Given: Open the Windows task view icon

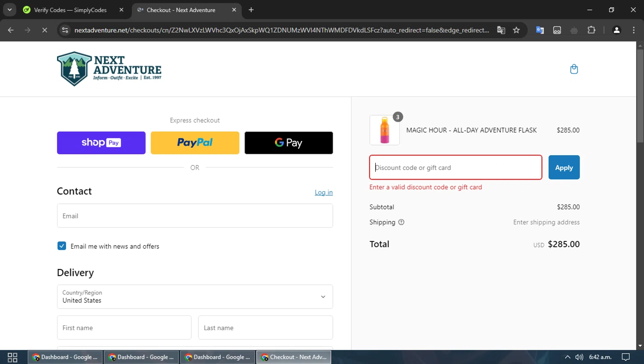Looking at the screenshot, I should pyautogui.click(x=12, y=357).
